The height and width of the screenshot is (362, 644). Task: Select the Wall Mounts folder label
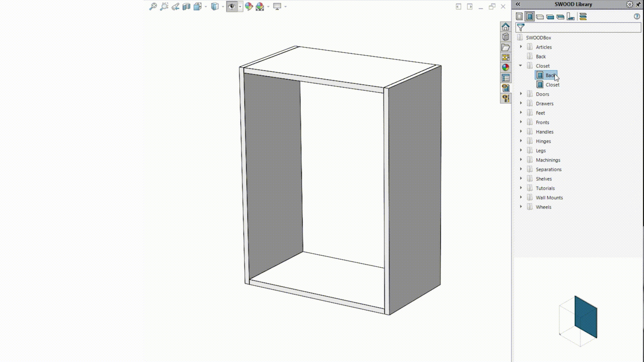[x=549, y=197]
